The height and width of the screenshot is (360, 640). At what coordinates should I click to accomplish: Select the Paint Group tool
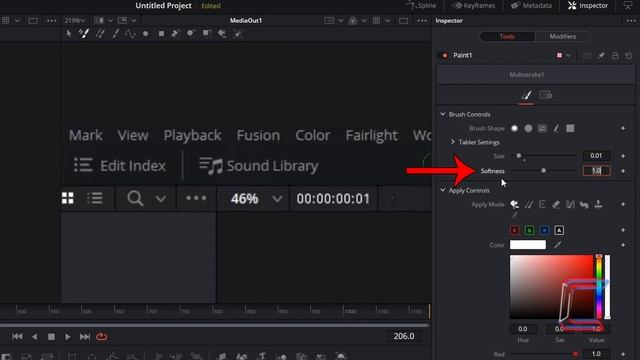(238, 34)
